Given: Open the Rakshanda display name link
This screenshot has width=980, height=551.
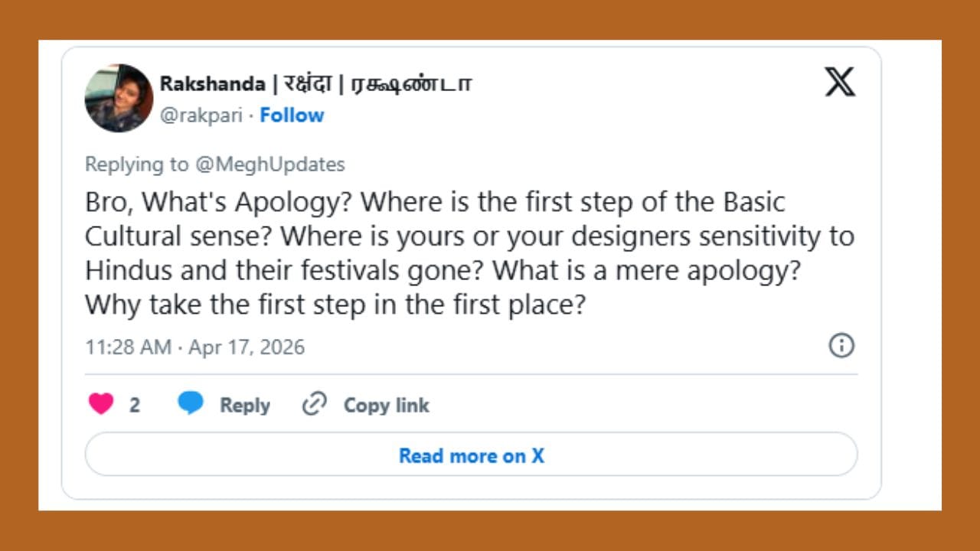Looking at the screenshot, I should tap(212, 84).
